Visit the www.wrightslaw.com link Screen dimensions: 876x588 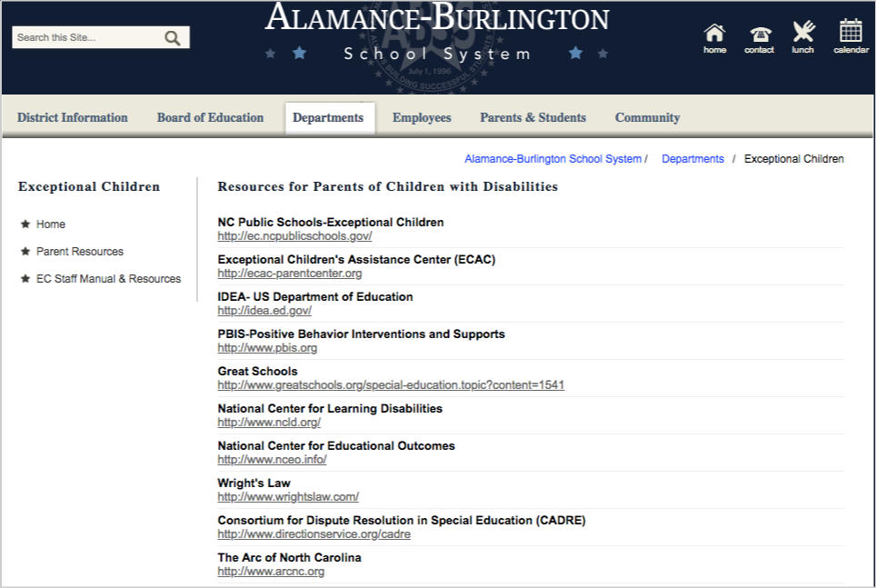(288, 497)
